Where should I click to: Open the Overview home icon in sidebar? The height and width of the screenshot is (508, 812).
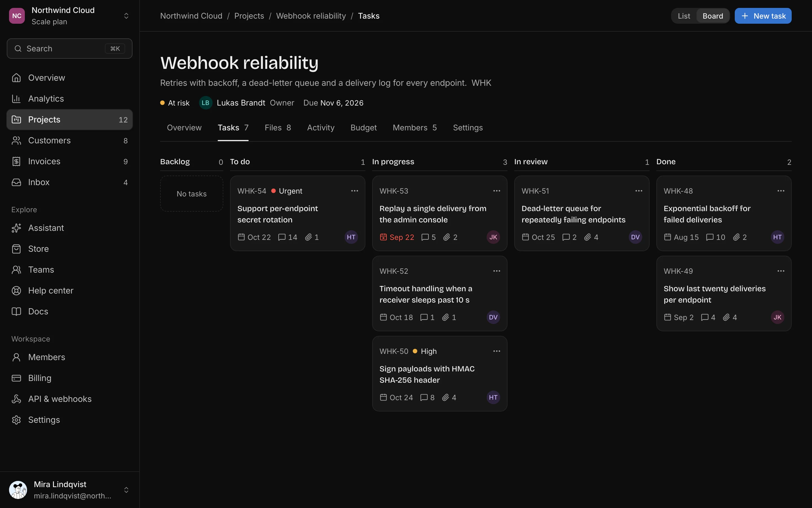pos(16,78)
